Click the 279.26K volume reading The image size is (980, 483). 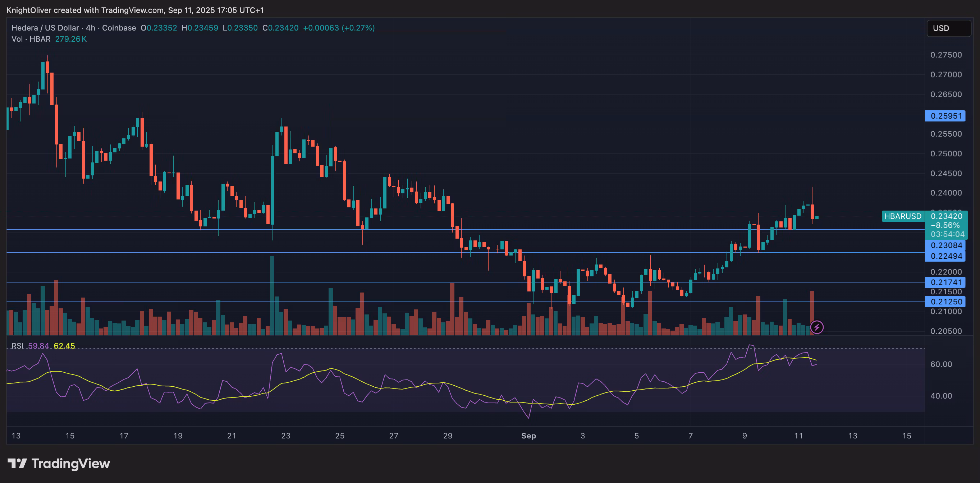[71, 39]
